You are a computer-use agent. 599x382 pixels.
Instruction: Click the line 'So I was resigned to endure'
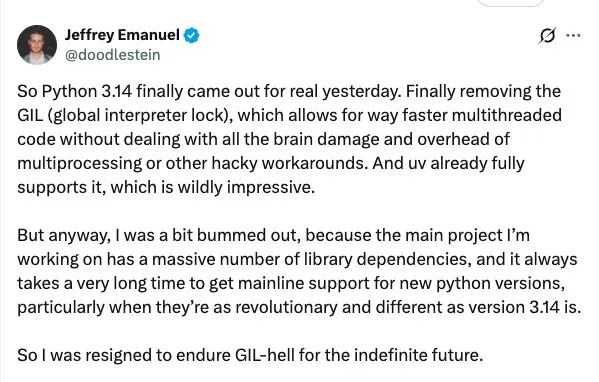(x=250, y=355)
